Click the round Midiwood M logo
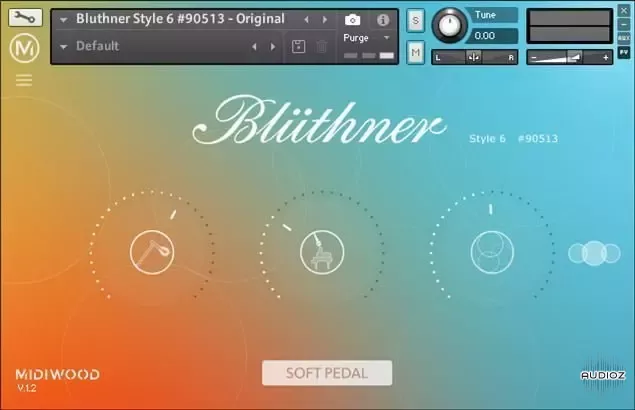The width and height of the screenshot is (635, 410). point(24,49)
